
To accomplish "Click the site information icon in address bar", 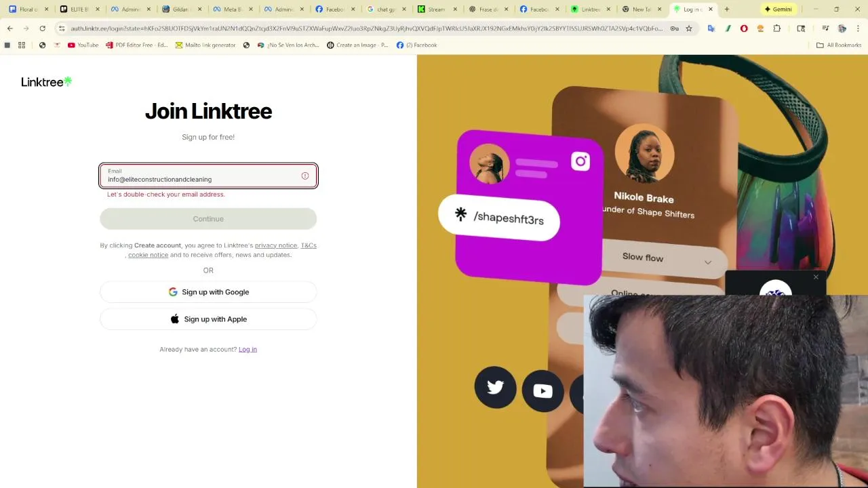I will [62, 28].
